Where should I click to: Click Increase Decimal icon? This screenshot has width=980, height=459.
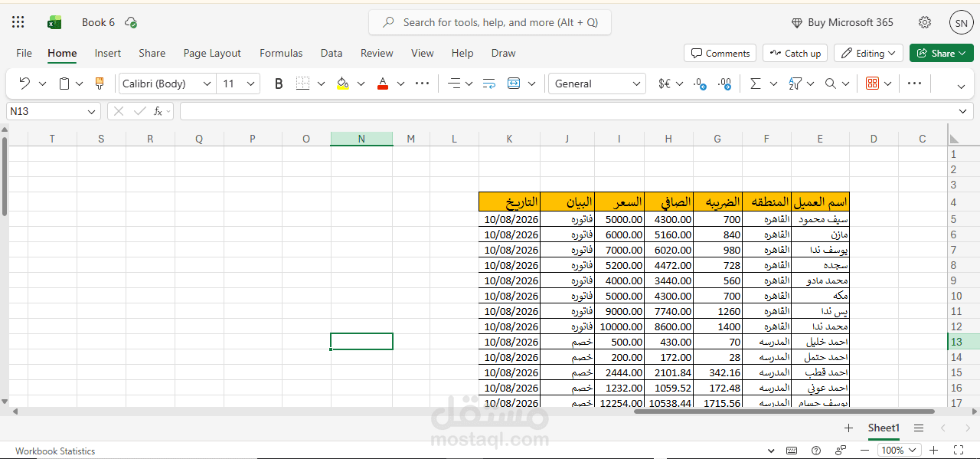pos(725,84)
